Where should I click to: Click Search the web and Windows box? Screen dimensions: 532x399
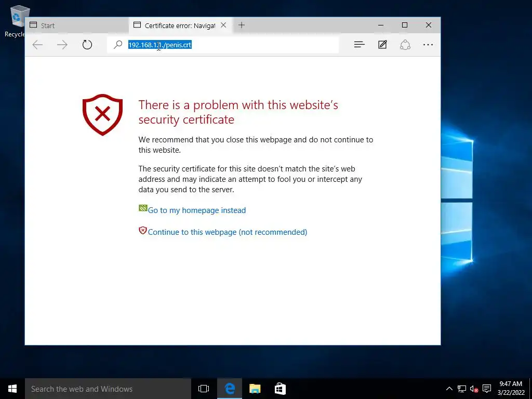click(108, 389)
